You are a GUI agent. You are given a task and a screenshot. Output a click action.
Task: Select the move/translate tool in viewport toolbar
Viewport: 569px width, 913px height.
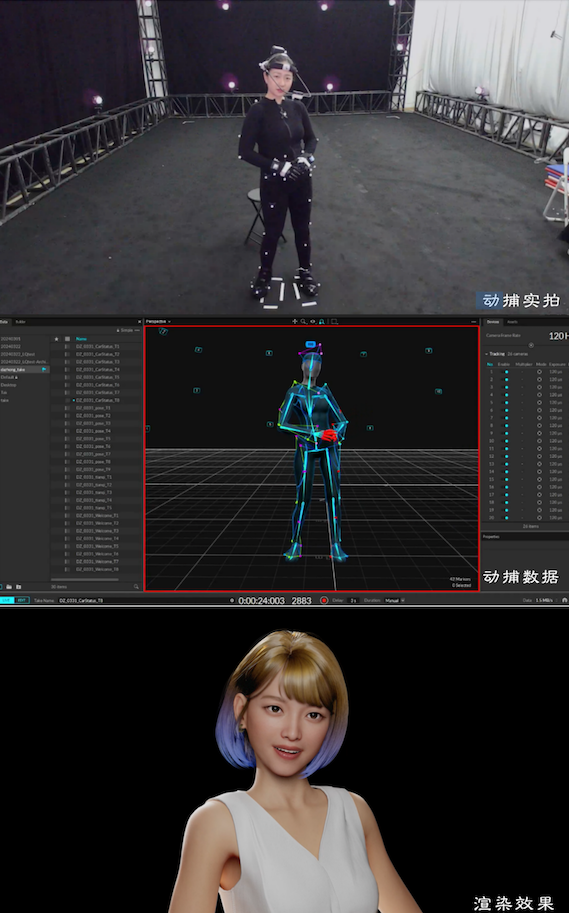pos(295,321)
